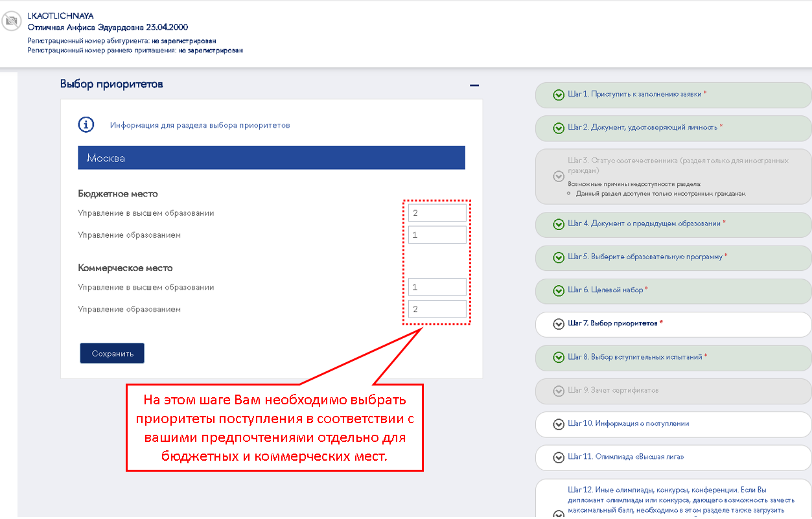Screen dimensions: 812x519
Task: Click the blue information circle icon
Action: [86, 125]
